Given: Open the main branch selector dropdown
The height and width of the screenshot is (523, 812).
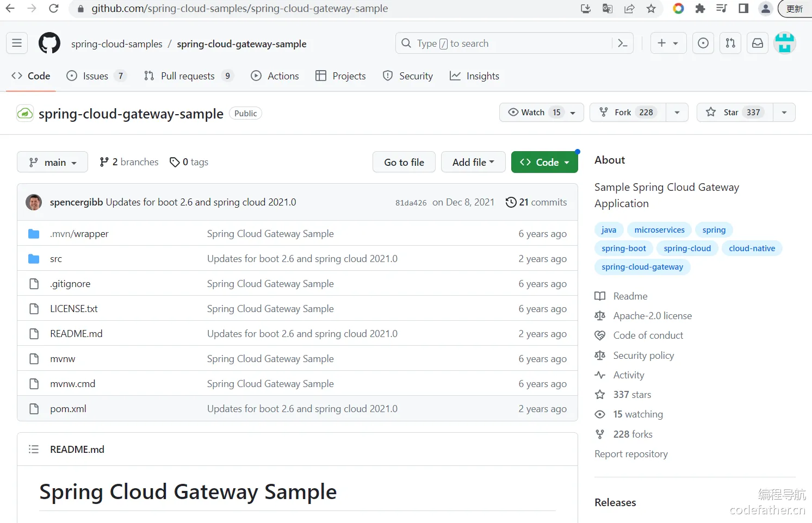Looking at the screenshot, I should point(52,162).
